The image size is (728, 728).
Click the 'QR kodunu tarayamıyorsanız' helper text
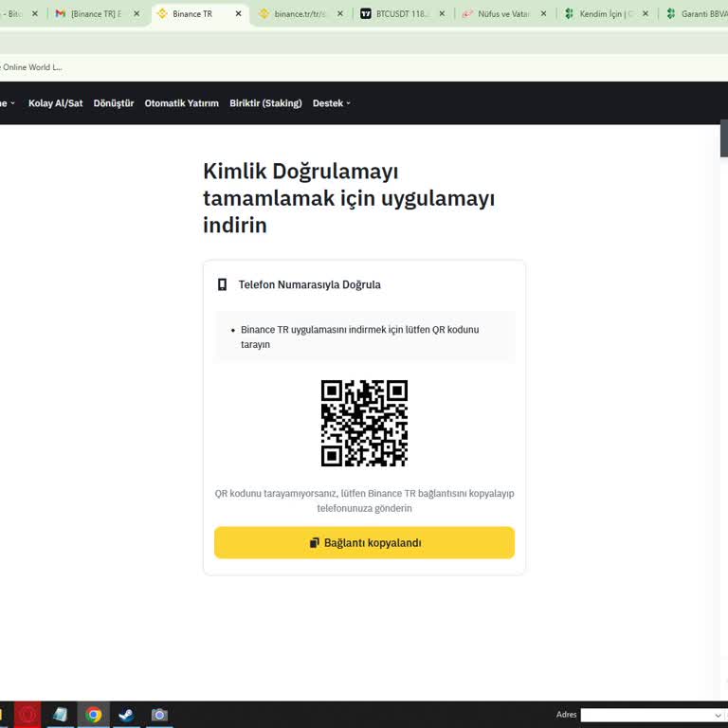(x=364, y=500)
